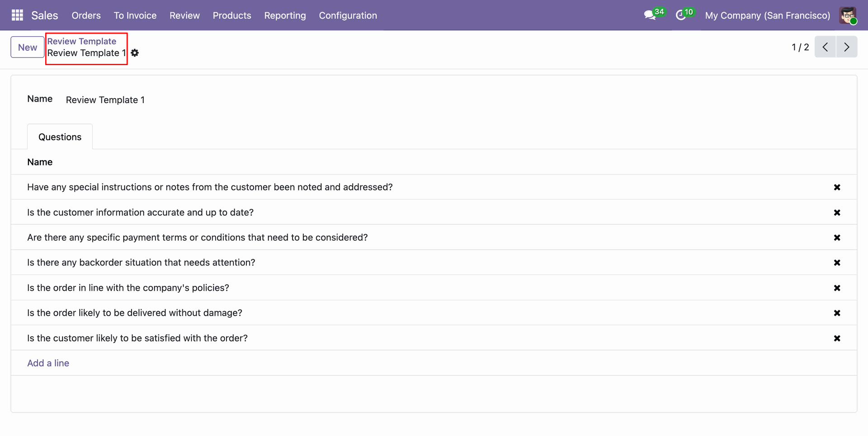Remove the backorder situation question
Screen dimensions: 868x436
click(x=837, y=263)
